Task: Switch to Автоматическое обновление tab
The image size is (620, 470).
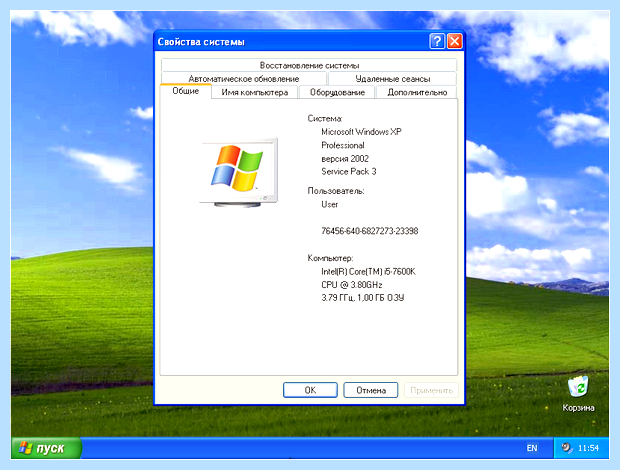Action: [x=244, y=78]
